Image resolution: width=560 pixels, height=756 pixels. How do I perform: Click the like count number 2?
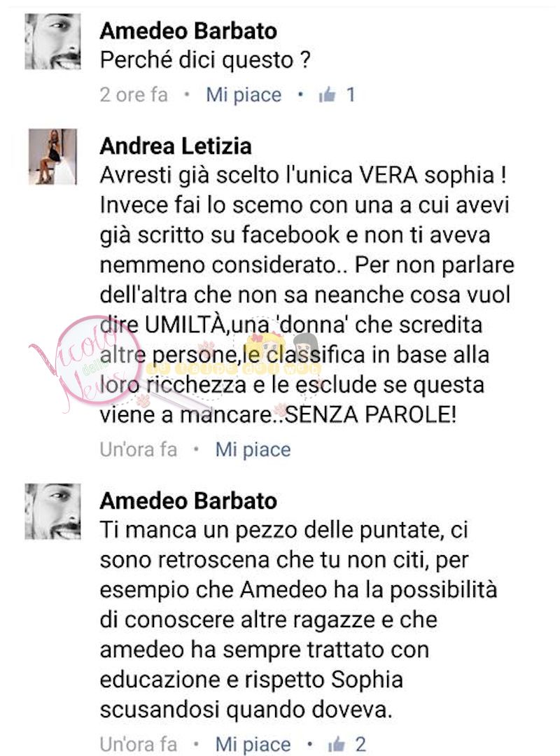pyautogui.click(x=360, y=744)
